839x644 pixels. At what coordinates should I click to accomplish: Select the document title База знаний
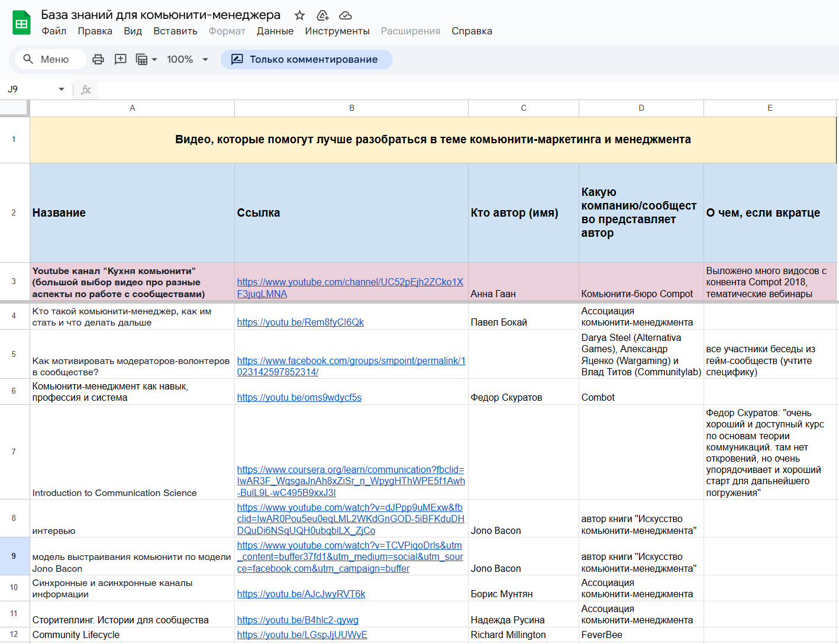pos(161,15)
